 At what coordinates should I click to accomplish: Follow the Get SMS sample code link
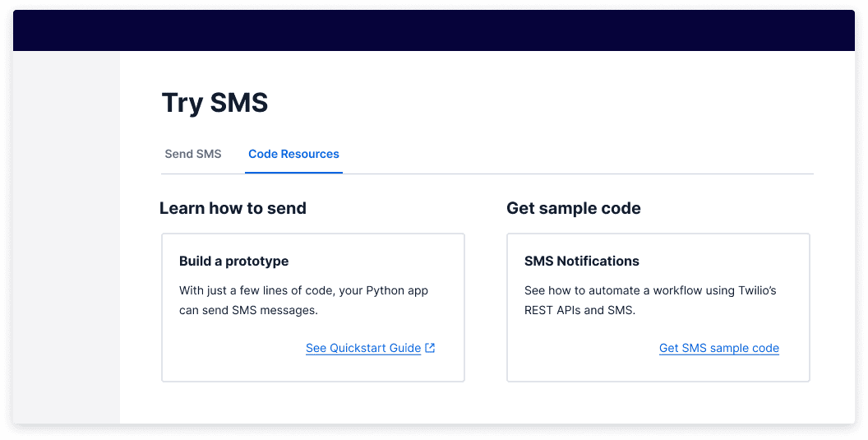[718, 348]
